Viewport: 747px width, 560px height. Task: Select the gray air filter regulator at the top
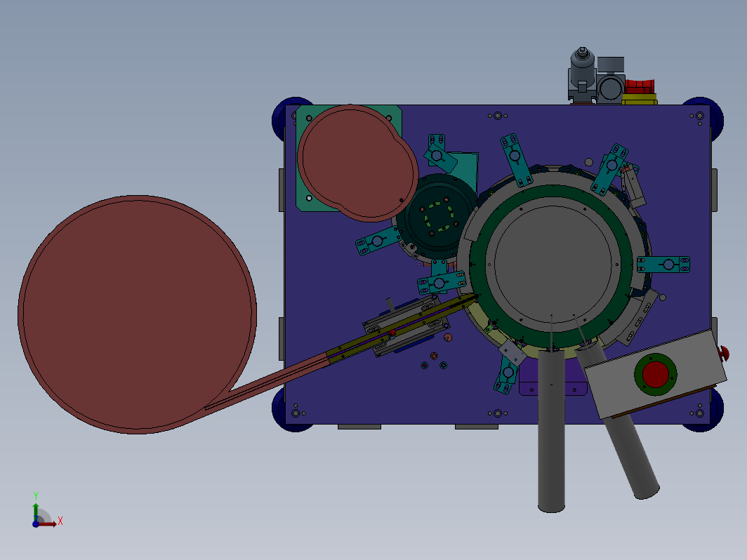pos(582,74)
